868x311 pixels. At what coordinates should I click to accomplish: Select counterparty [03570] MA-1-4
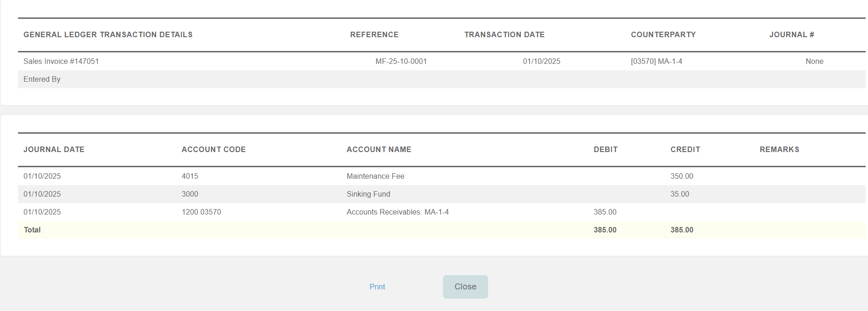click(x=656, y=62)
